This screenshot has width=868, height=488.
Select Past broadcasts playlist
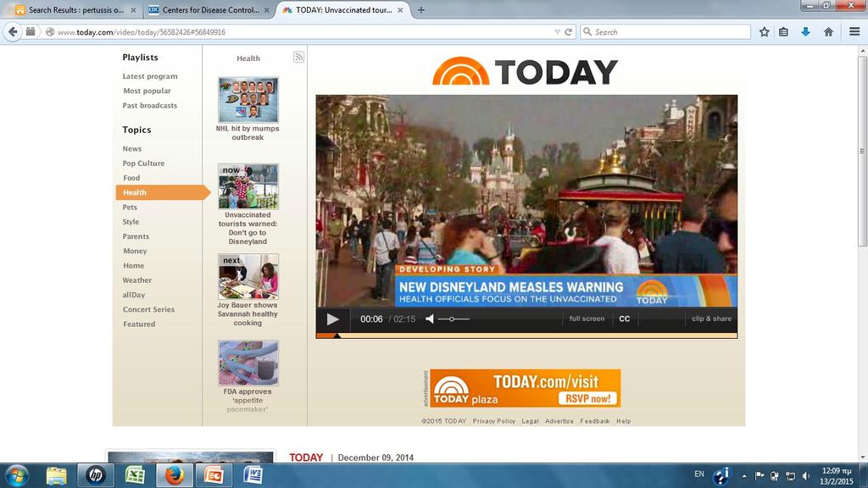150,105
